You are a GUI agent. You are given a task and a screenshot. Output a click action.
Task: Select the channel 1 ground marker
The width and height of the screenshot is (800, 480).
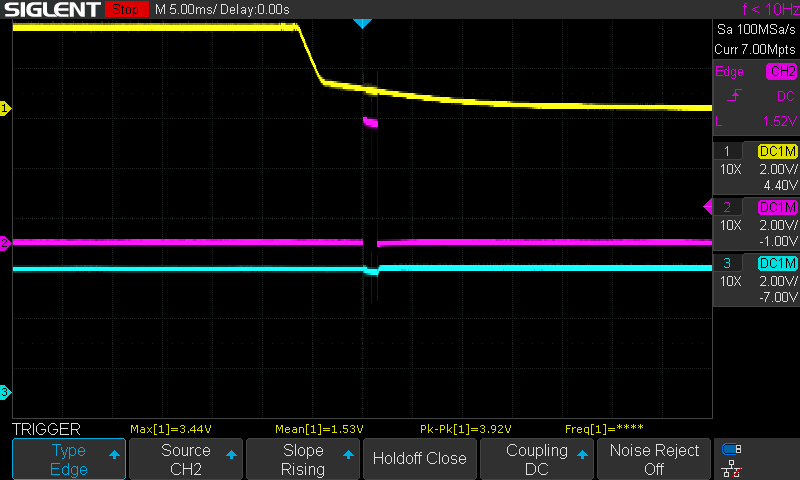pos(5,108)
